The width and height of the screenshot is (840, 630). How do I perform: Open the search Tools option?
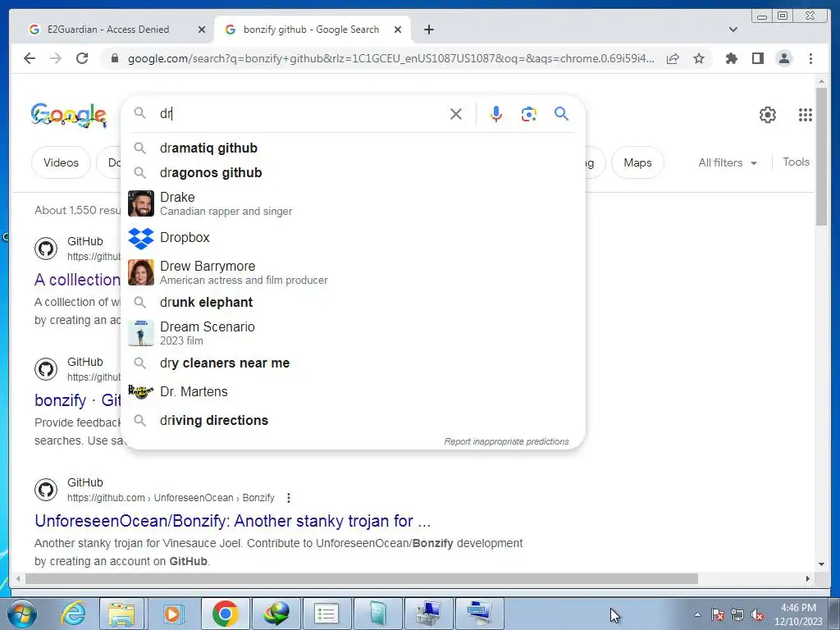[796, 162]
